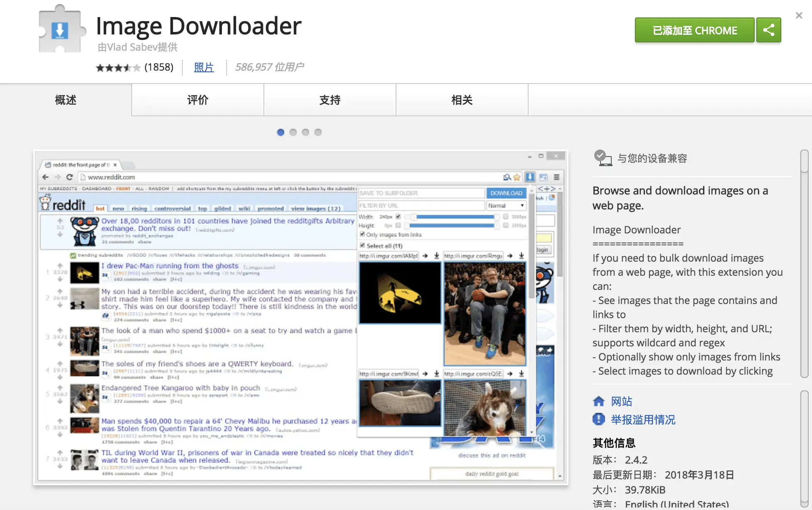
Task: Select the second screenshot carousel dot
Action: (293, 132)
